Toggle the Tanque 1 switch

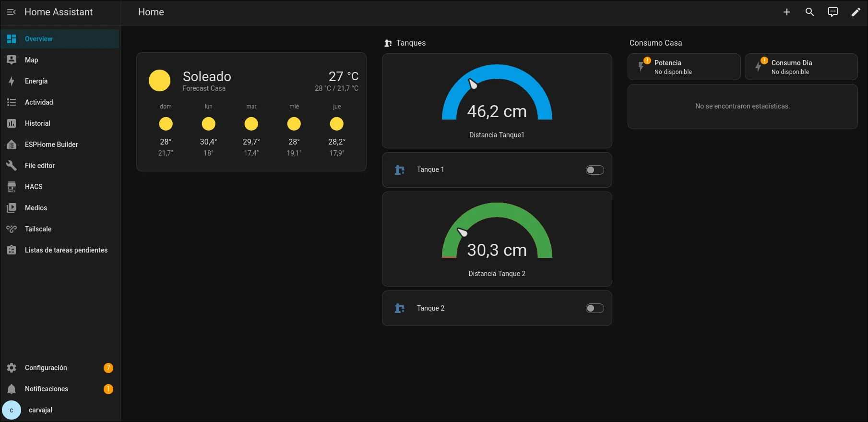[595, 170]
